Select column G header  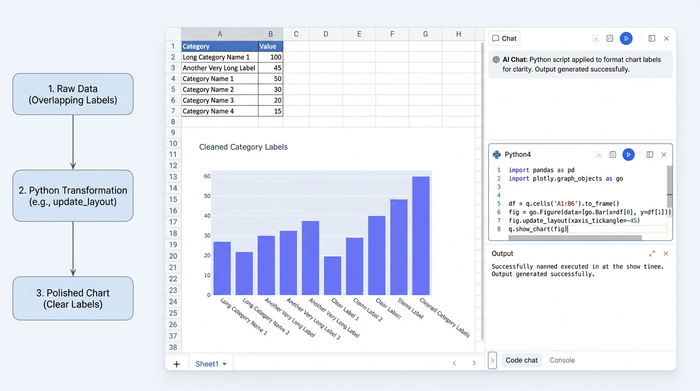425,34
